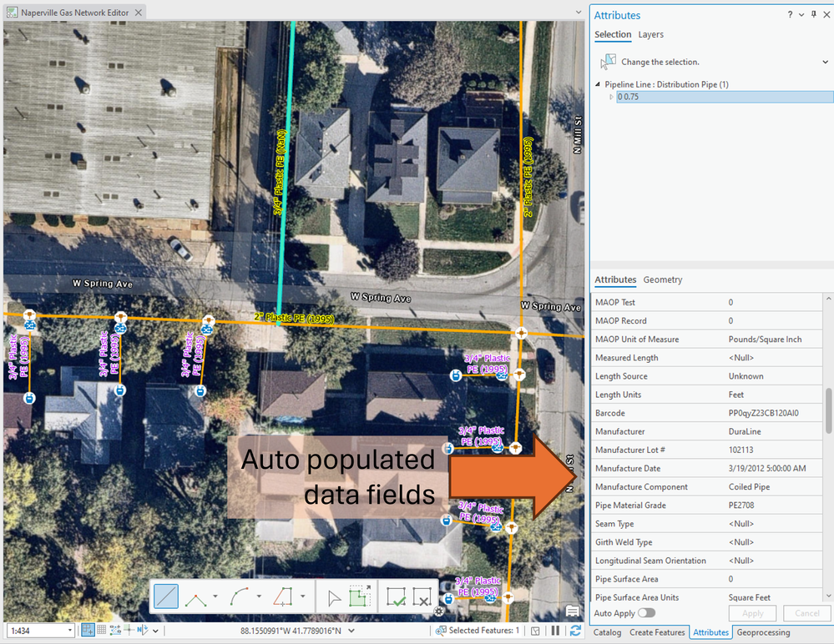Edit the Barcode value PP0qyZ23CB120AI0
834x644 pixels.
(x=763, y=413)
